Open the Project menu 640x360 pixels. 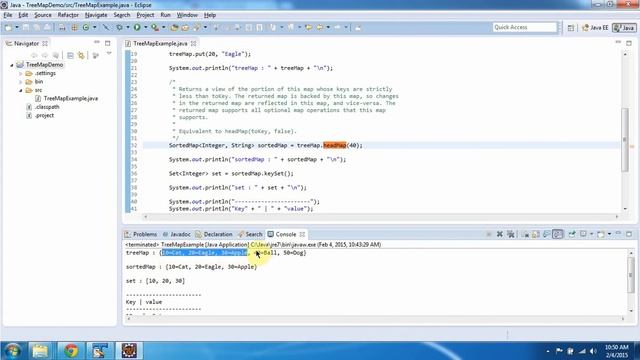tap(145, 15)
